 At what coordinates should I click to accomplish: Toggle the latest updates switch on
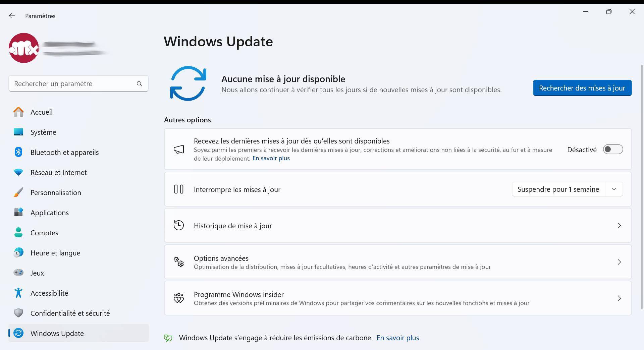613,150
